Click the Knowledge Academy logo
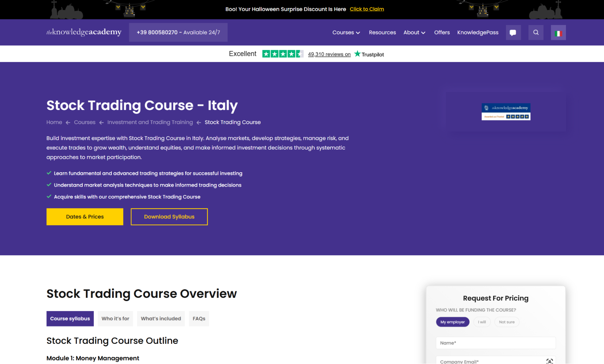604x364 pixels. 84,32
